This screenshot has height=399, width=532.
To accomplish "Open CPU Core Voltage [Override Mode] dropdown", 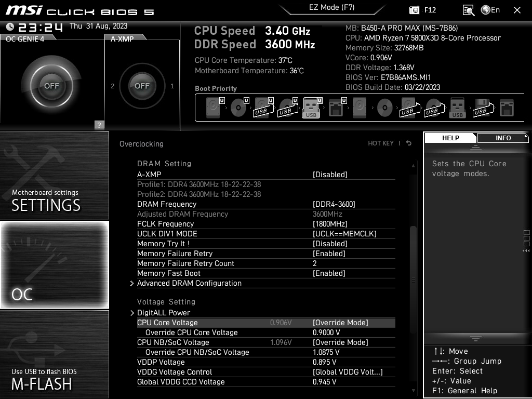I will [x=340, y=323].
